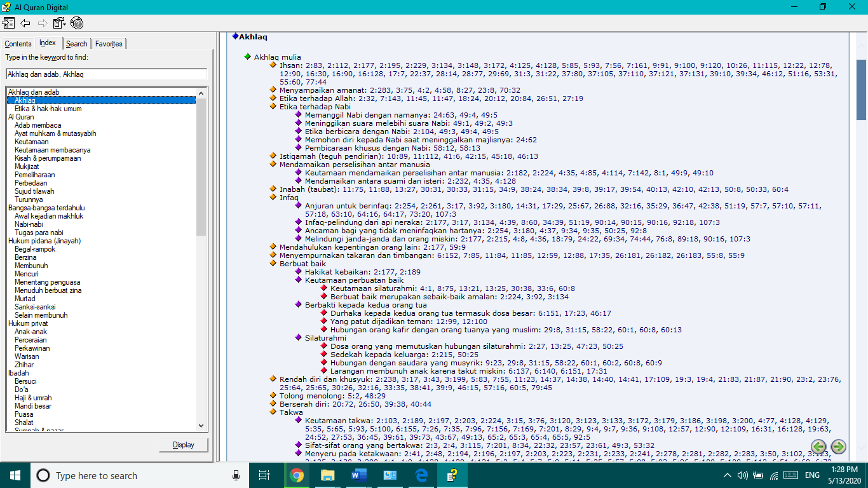
Task: Open the Favorites tab
Action: click(x=109, y=44)
